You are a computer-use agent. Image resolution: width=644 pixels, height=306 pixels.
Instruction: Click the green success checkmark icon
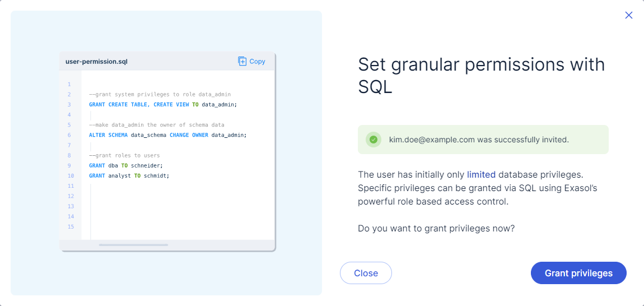coord(373,140)
